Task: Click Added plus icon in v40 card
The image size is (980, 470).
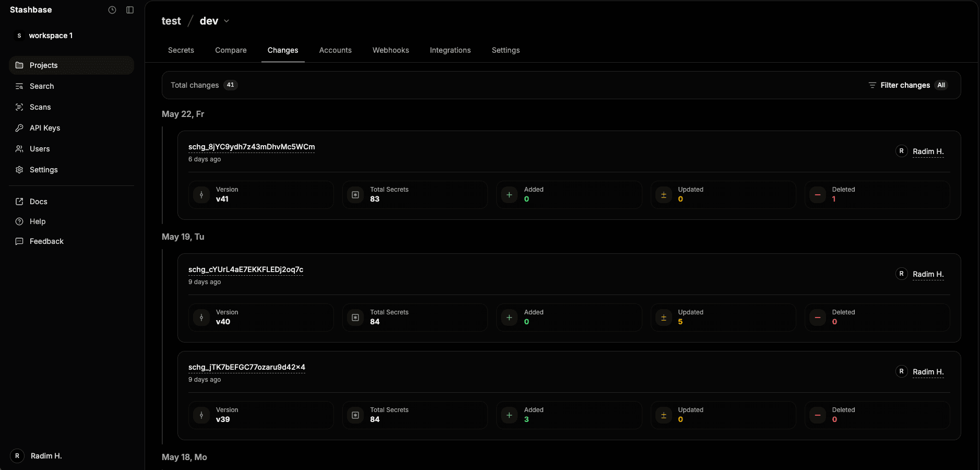Action: [x=509, y=318]
